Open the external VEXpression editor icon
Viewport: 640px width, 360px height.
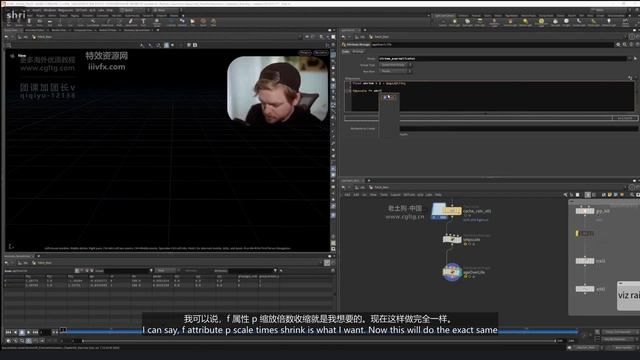pyautogui.click(x=630, y=78)
